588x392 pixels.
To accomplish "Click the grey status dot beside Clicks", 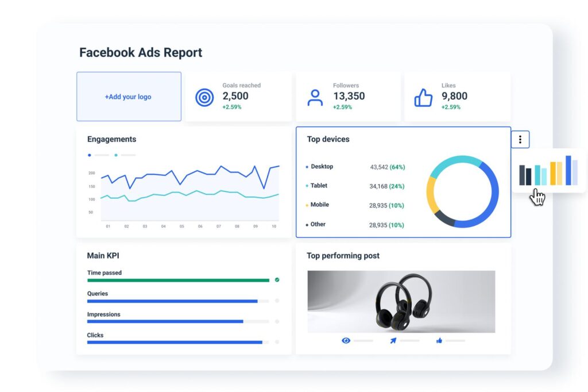I will (277, 342).
